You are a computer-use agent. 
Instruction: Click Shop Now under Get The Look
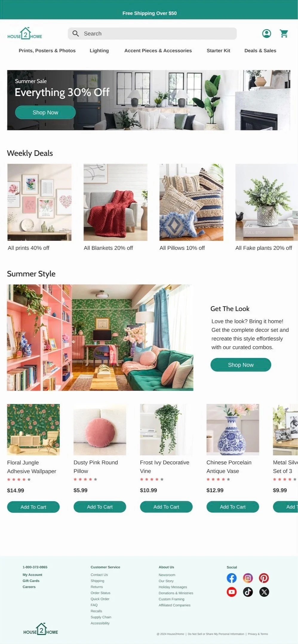[x=241, y=365]
